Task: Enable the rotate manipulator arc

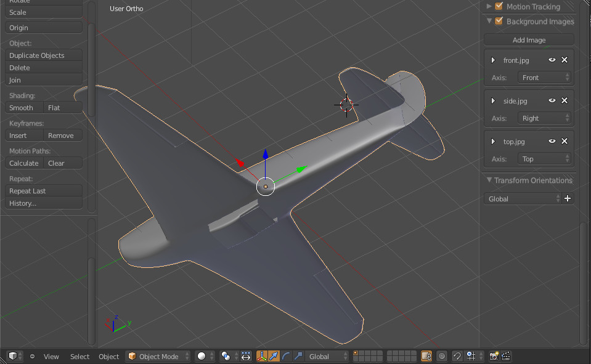Action: click(286, 356)
